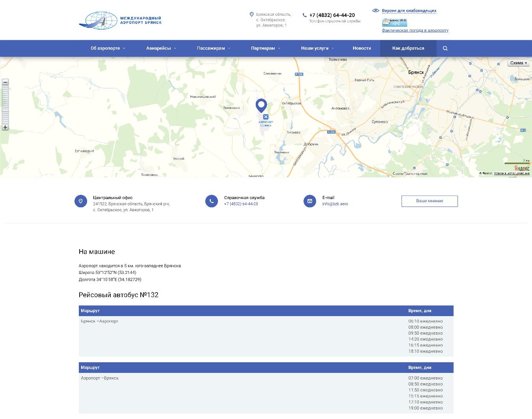This screenshot has height=419, width=532.
Task: Open the 'Версия для слабовидящих' link
Action: pyautogui.click(x=409, y=11)
